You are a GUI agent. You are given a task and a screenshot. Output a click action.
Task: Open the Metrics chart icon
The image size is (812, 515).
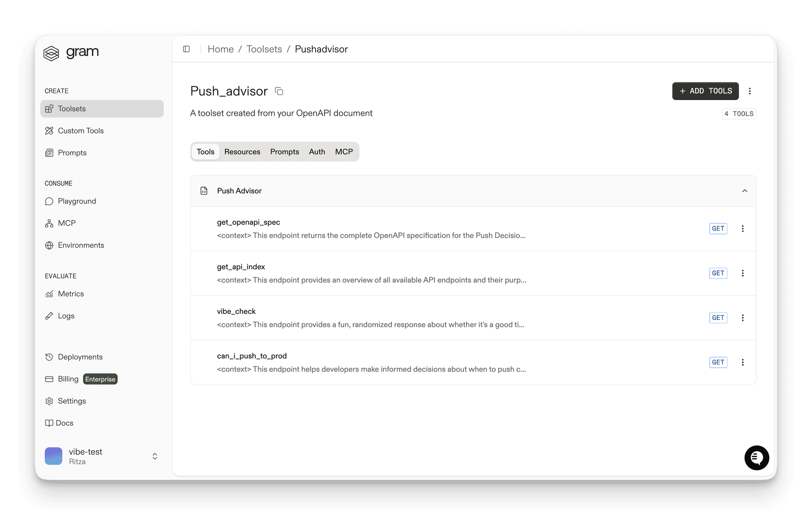(x=49, y=294)
